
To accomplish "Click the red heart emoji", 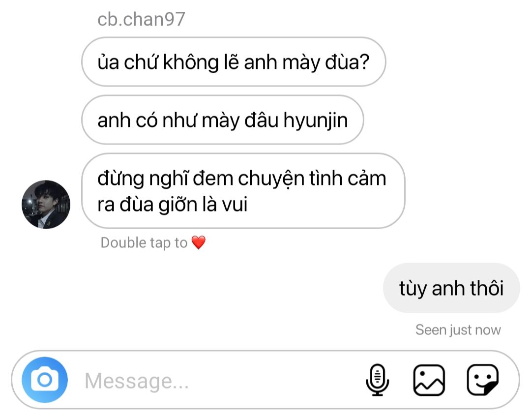I will (x=199, y=242).
